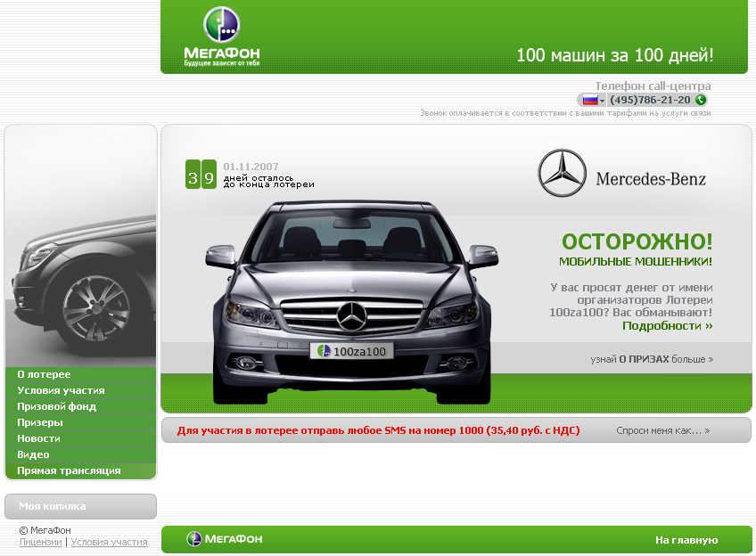Click the small MegaFon logo in the footer

[x=224, y=539]
